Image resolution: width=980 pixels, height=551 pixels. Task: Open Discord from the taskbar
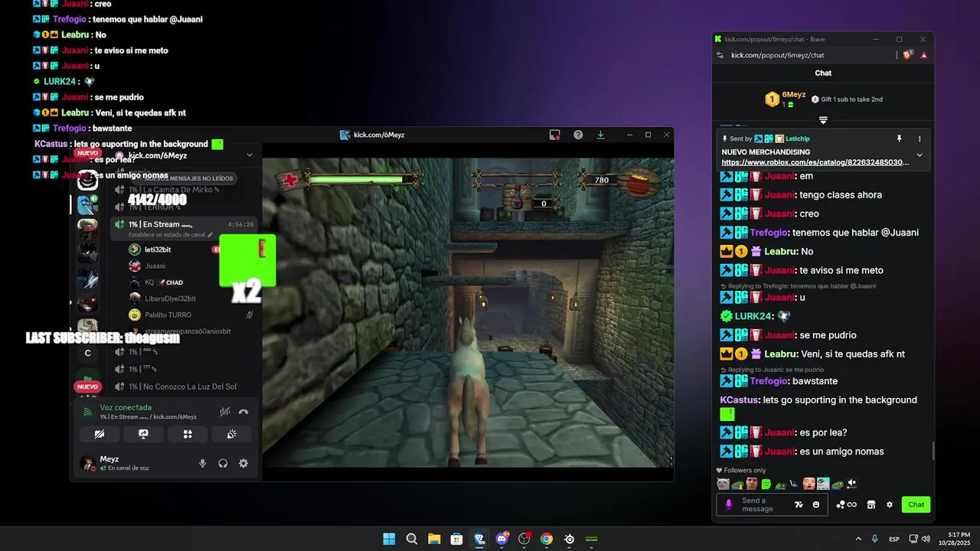(501, 539)
